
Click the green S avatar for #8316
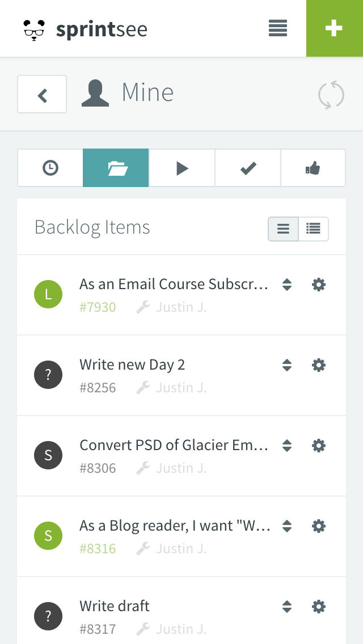click(x=48, y=536)
